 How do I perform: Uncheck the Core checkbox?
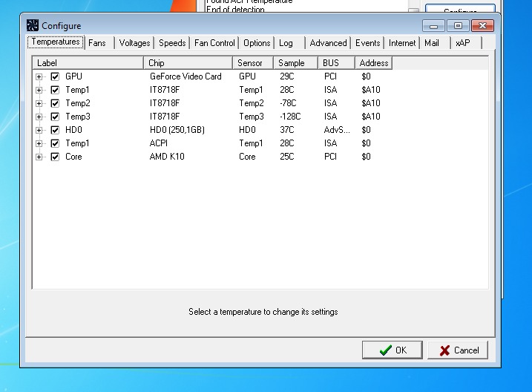pos(55,157)
